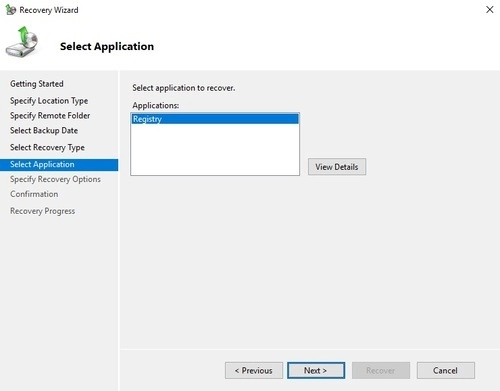
Task: Click the 'Applications:' label
Action: point(156,105)
